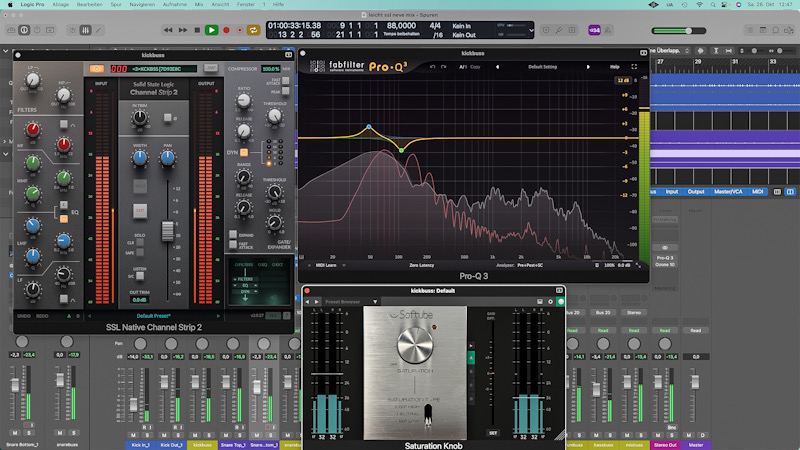Screen dimensions: 800x450
Task: Select the next Pro-Q 3 preset arrow
Action: coord(588,67)
